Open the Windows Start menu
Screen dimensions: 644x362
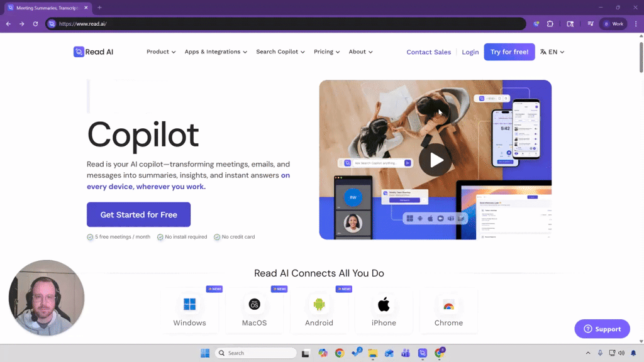click(x=205, y=353)
